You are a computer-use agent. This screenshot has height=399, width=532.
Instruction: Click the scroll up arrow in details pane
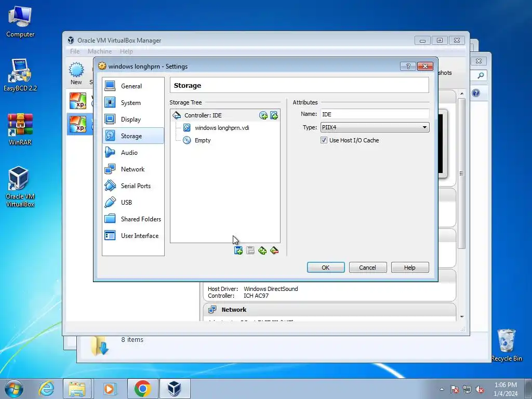click(x=462, y=94)
